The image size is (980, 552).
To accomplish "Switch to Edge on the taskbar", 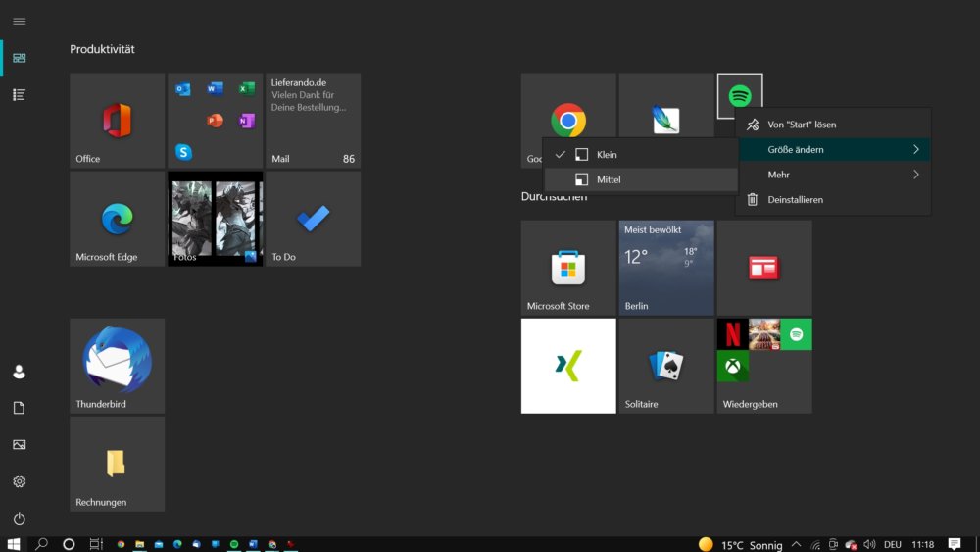I will pos(177,544).
